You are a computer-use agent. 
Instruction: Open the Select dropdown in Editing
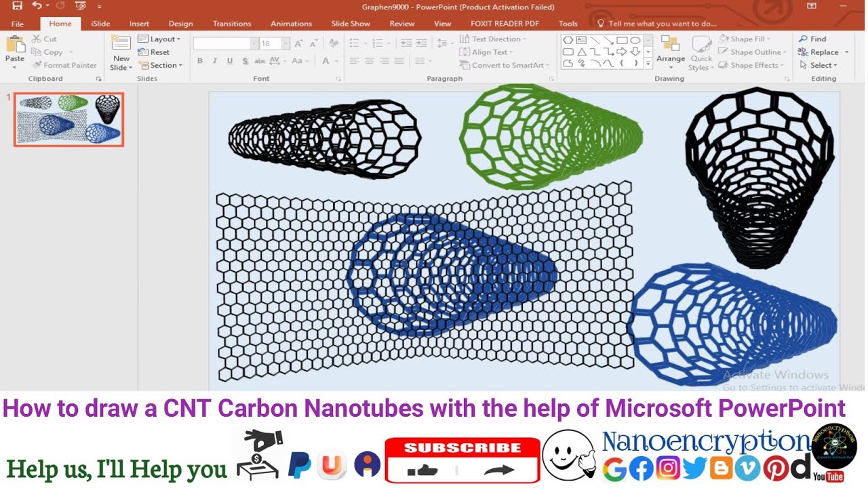point(818,66)
